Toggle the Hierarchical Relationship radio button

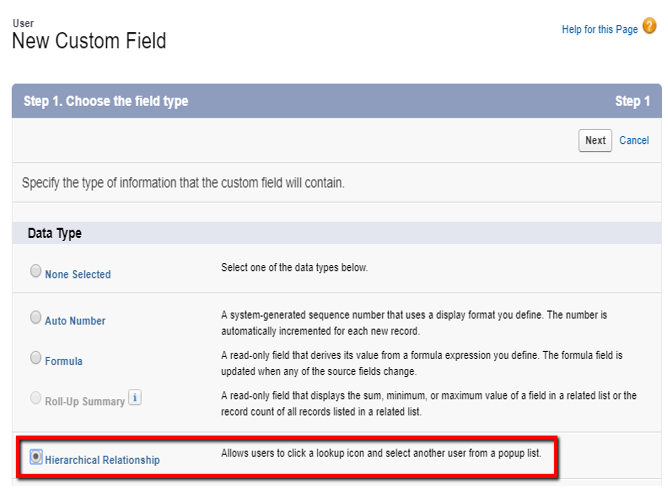(x=36, y=457)
